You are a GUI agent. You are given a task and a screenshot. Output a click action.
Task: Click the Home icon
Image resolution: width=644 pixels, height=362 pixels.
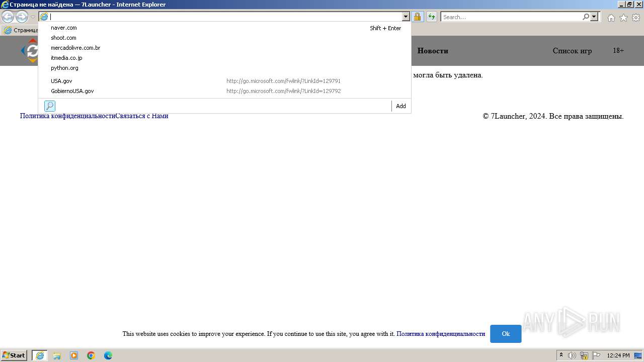click(x=611, y=18)
